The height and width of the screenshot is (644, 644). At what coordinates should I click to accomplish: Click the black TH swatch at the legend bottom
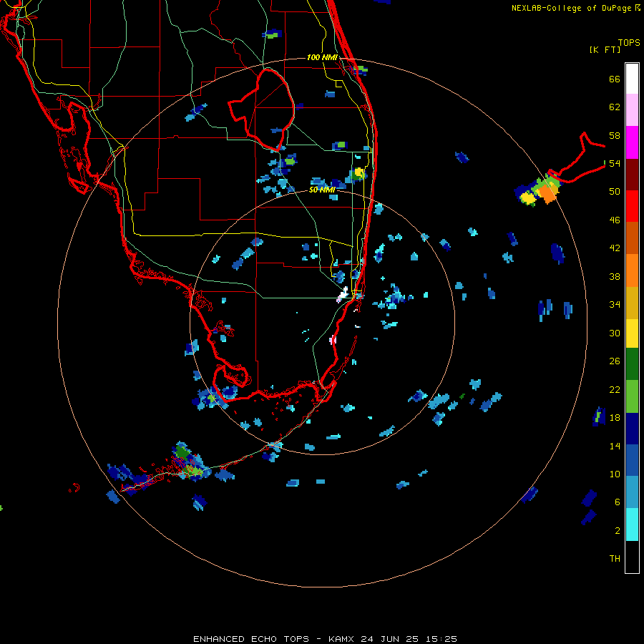point(632,557)
